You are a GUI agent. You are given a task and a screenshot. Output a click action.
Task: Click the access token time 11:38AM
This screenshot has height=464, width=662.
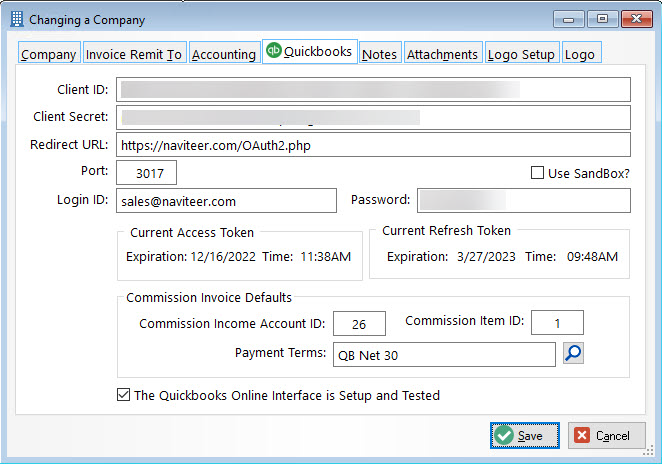tap(326, 256)
